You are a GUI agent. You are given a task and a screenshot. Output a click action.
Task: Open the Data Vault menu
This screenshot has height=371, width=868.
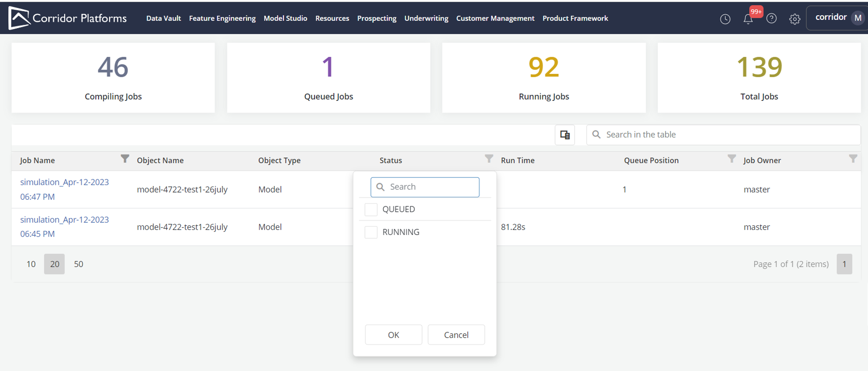click(163, 18)
